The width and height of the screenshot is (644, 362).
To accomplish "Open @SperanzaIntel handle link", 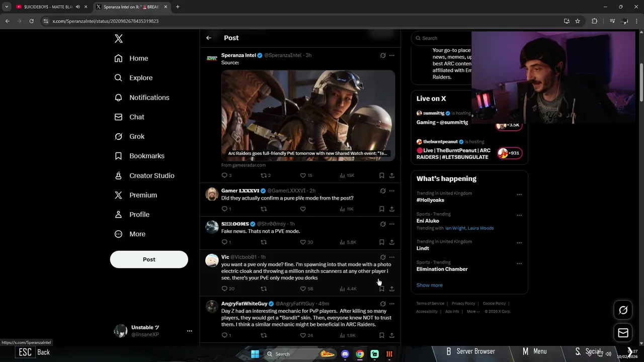I will 283,55.
